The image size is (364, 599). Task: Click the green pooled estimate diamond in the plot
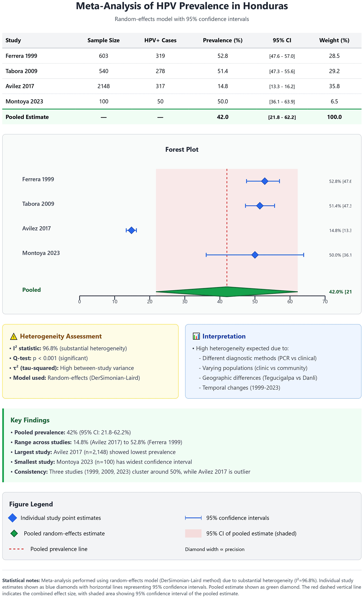(x=227, y=292)
